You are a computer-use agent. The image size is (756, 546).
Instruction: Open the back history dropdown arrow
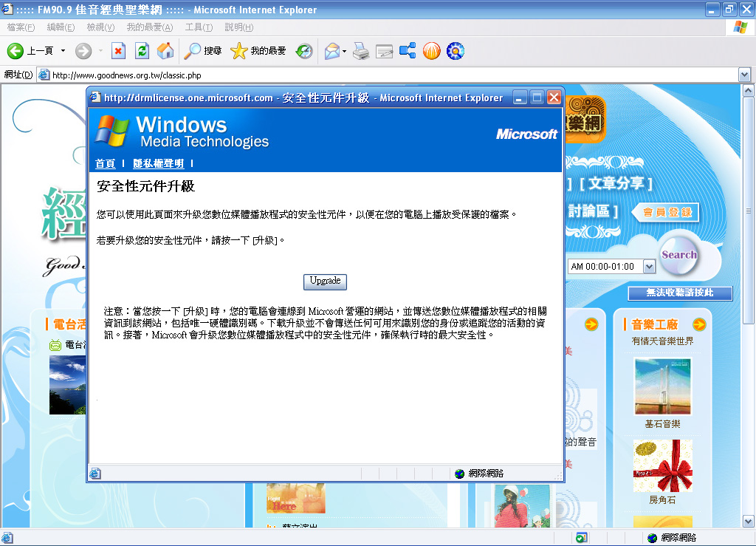(63, 51)
